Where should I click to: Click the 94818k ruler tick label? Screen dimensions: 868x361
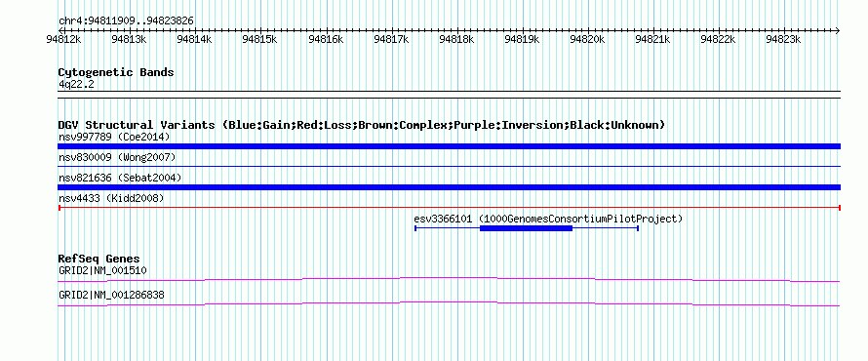456,39
